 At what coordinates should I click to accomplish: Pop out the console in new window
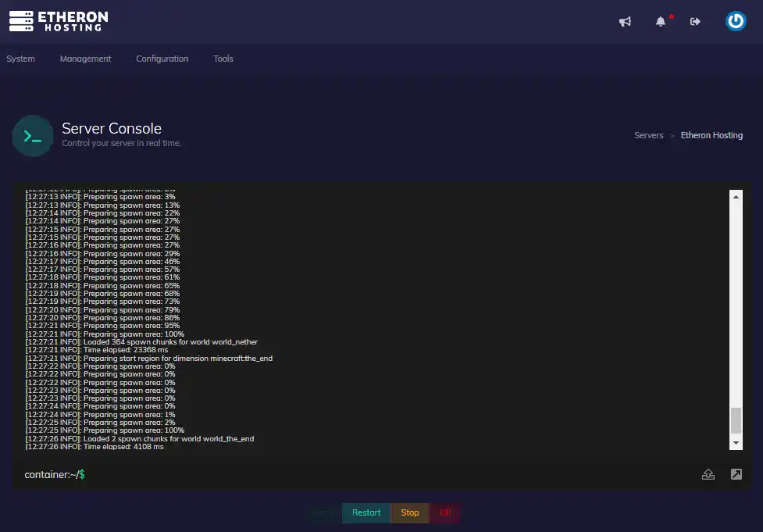736,474
